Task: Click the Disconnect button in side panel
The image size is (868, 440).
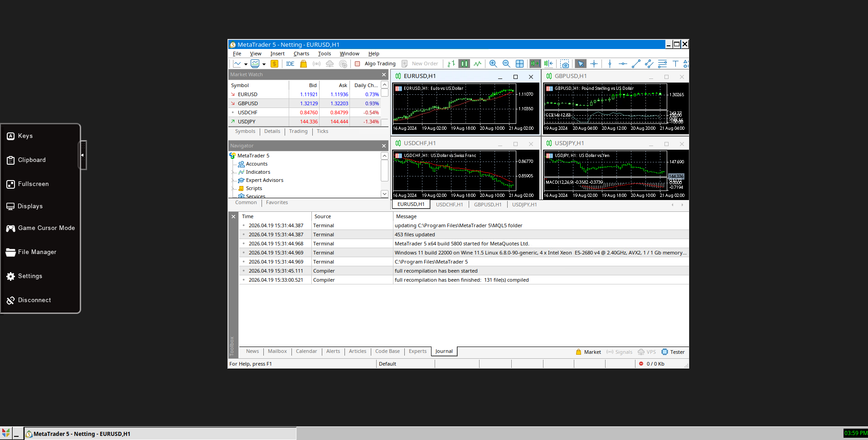Action: pos(29,300)
